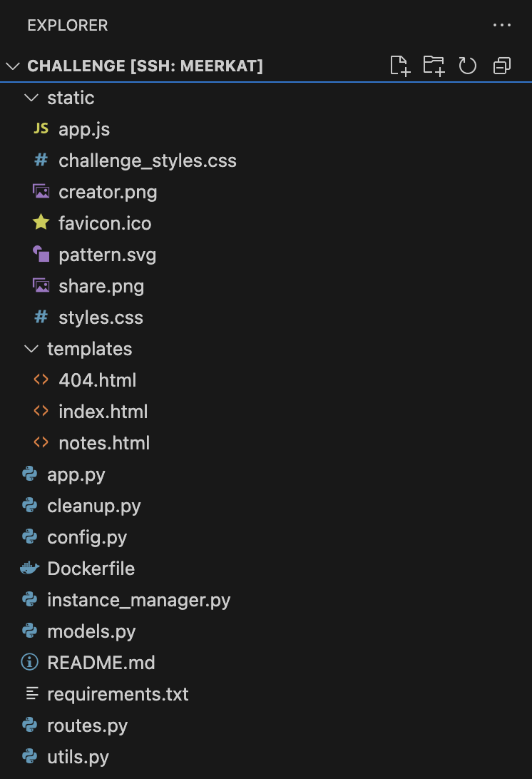Open challenge_styles.css file
Viewport: 532px width, 779px height.
click(147, 161)
